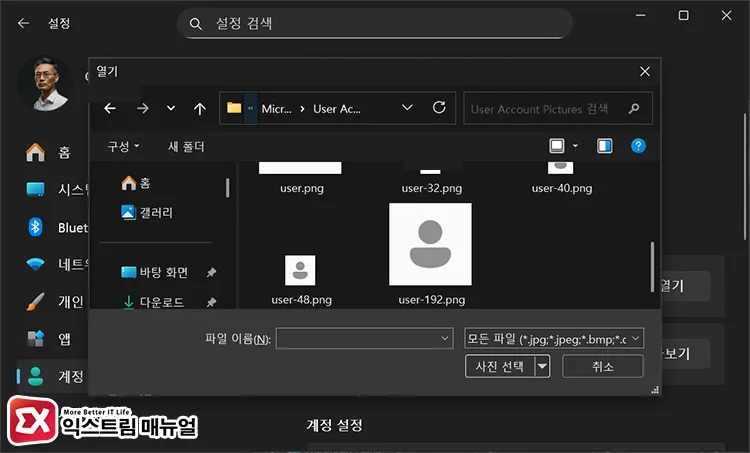Expand the 사진 선택 split arrow
Screen dimensions: 750x453
coord(542,366)
